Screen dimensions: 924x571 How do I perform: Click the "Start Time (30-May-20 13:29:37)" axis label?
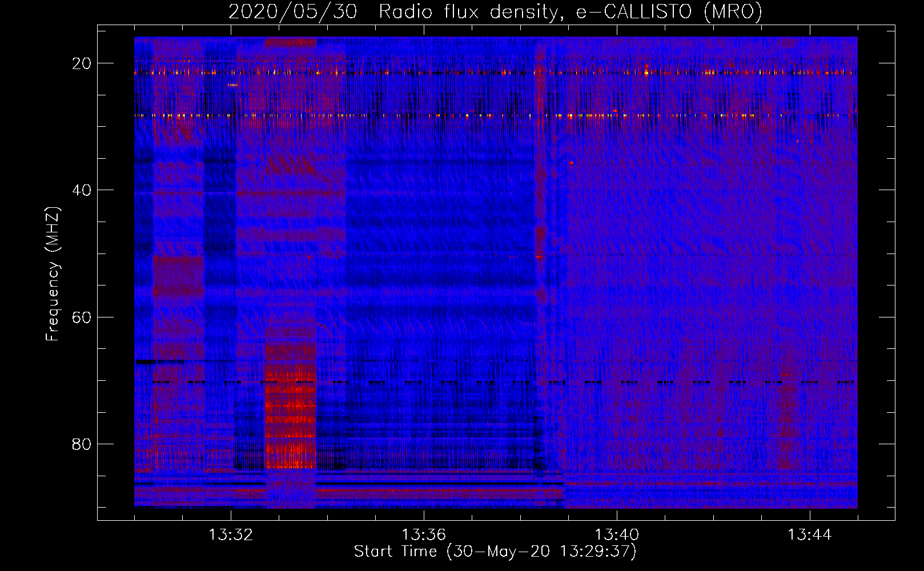(495, 552)
